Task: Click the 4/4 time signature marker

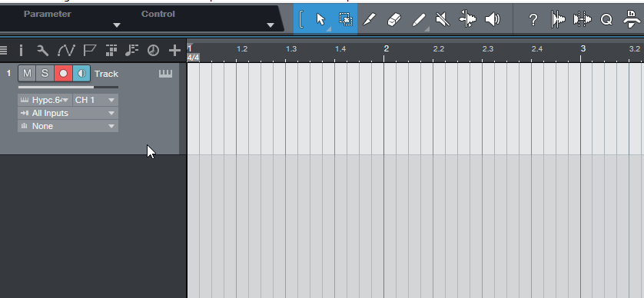Action: pos(193,58)
